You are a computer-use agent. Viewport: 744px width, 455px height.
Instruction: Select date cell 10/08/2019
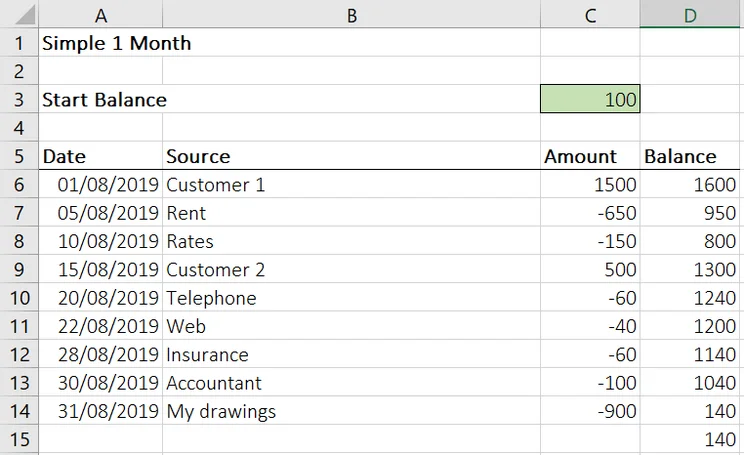pyautogui.click(x=101, y=241)
